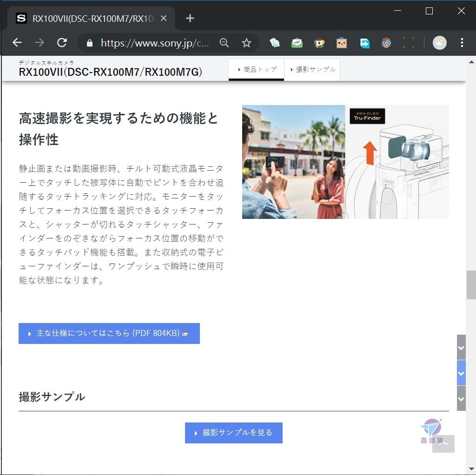Open the zoom magnifier in address bar

point(224,43)
